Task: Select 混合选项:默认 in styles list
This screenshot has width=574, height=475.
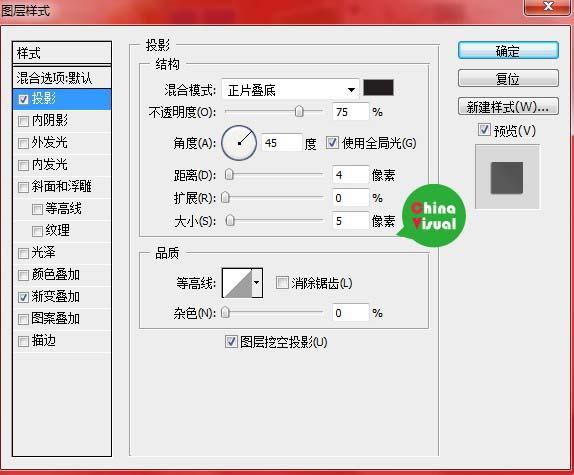Action: tap(62, 78)
